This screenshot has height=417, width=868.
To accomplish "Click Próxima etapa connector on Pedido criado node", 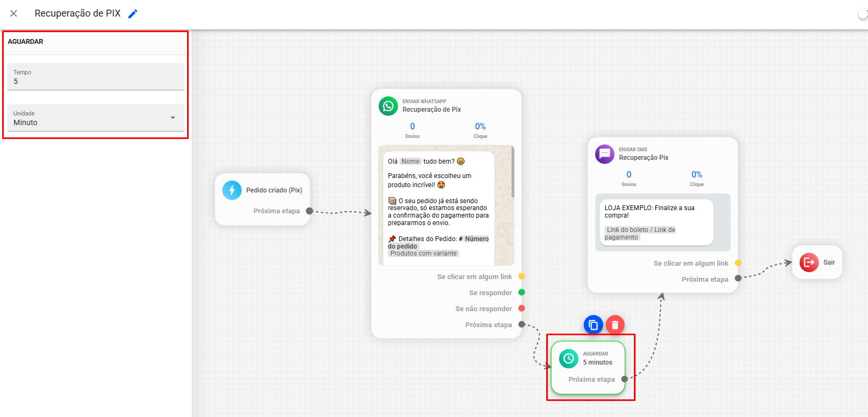I will pyautogui.click(x=309, y=211).
